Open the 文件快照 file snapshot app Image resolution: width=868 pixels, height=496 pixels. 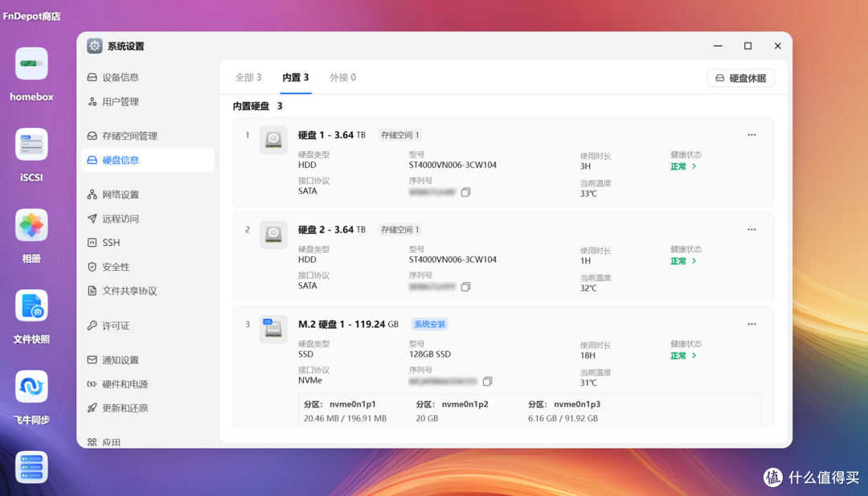pyautogui.click(x=31, y=306)
